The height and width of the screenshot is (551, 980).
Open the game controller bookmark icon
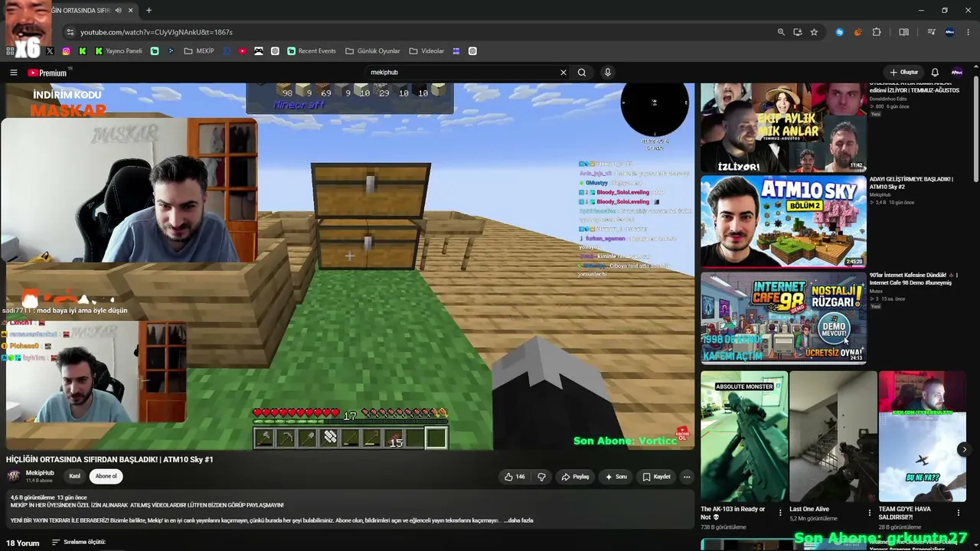point(258,51)
